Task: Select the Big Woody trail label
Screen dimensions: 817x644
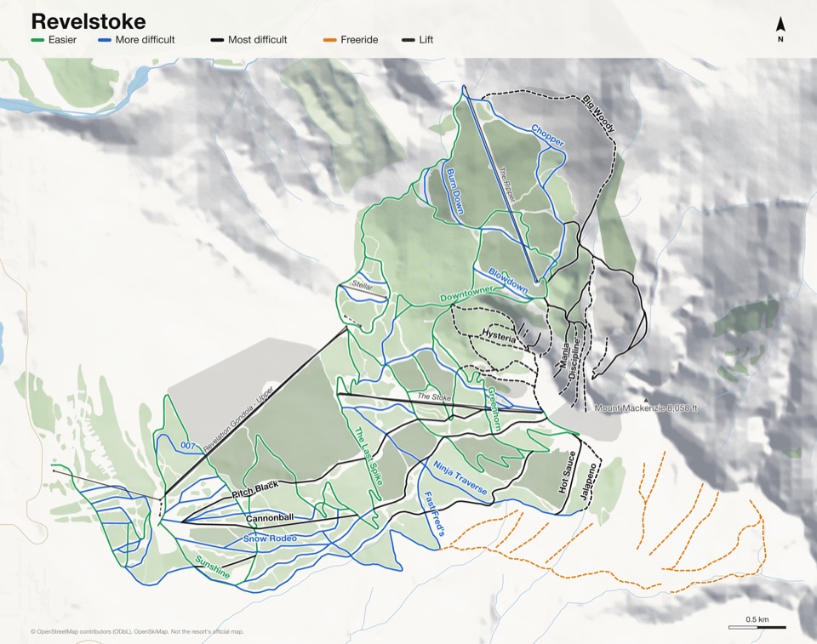Action: click(598, 114)
